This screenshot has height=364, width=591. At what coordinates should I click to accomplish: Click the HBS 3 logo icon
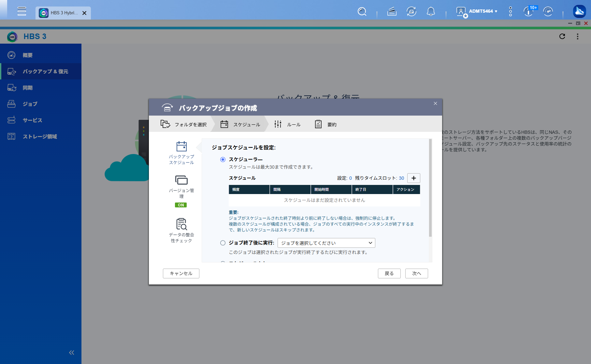(12, 36)
